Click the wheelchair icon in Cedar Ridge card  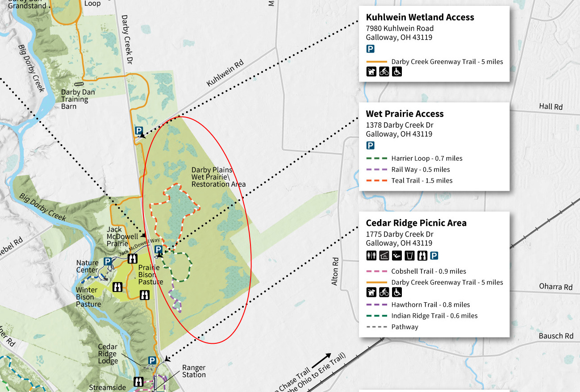click(397, 292)
